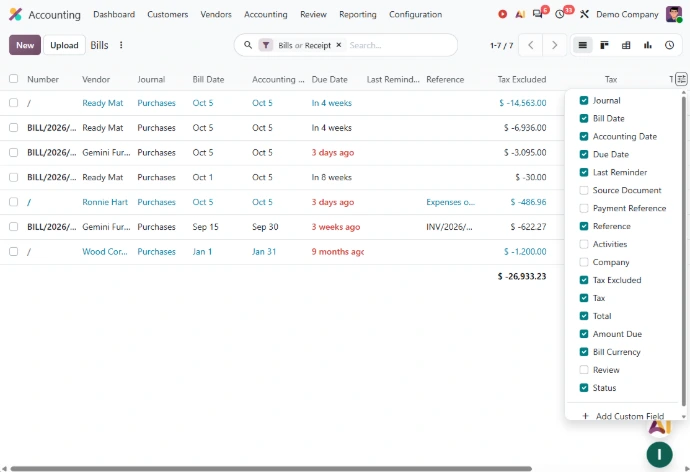The height and width of the screenshot is (472, 690).
Task: Open Bills actions three-dot menu
Action: click(121, 45)
